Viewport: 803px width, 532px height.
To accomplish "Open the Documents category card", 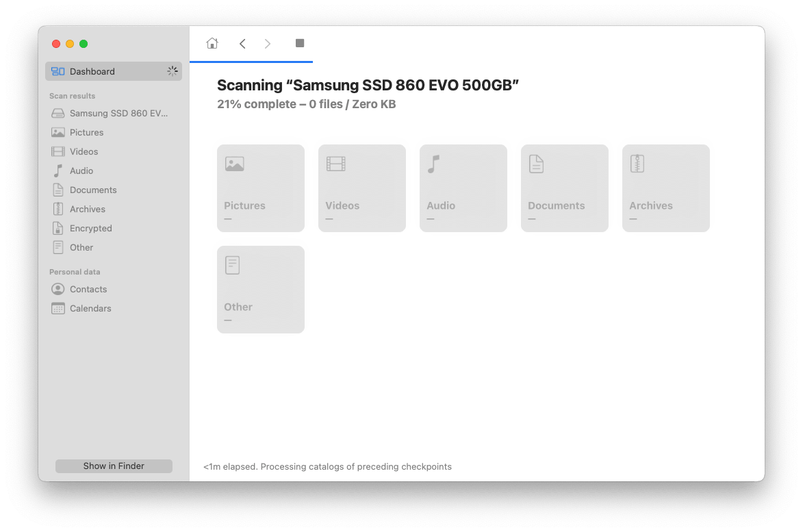I will pos(565,188).
